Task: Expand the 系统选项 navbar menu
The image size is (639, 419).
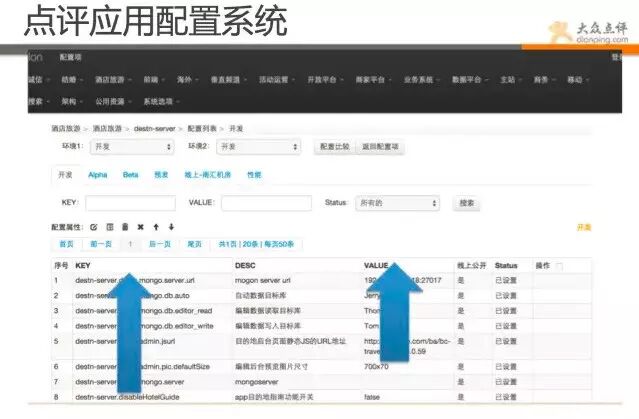Action: pyautogui.click(x=161, y=101)
